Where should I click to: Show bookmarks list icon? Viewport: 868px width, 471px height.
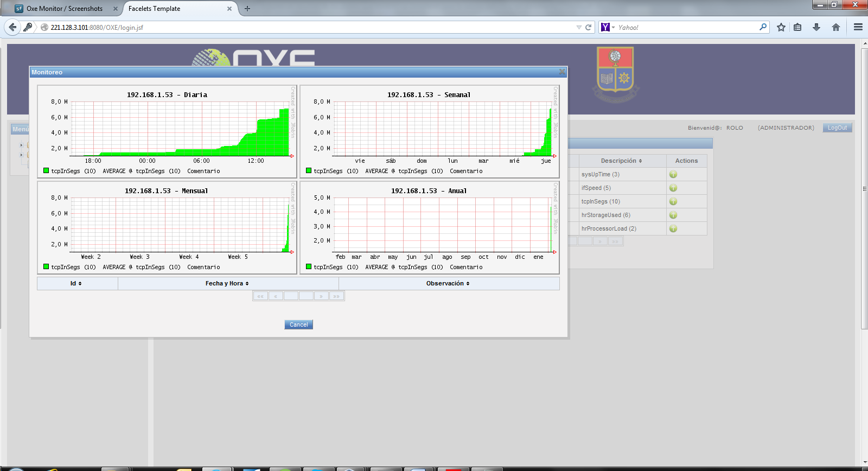797,27
